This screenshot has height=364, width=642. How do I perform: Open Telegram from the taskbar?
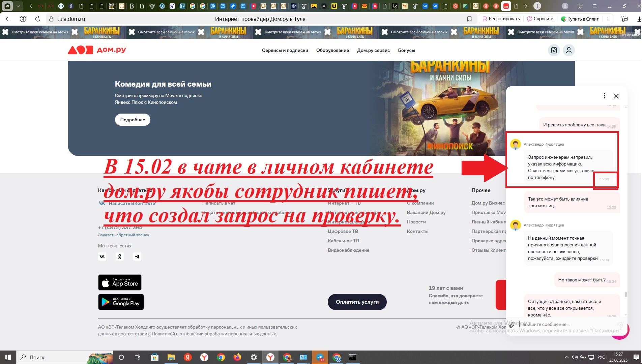(320, 357)
